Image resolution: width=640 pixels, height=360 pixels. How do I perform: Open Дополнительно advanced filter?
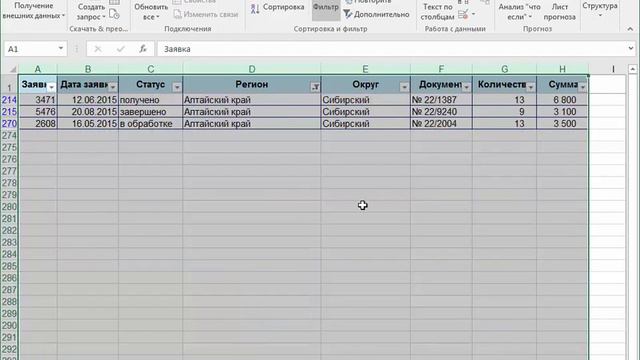[x=376, y=14]
